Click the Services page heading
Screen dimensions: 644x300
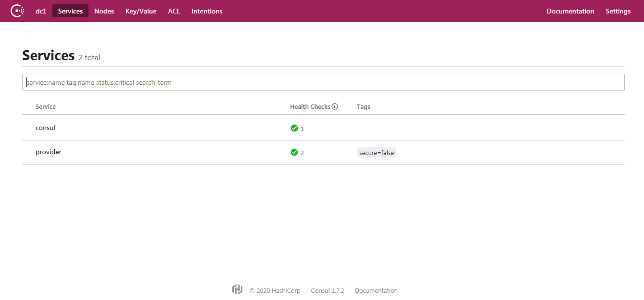(x=49, y=55)
